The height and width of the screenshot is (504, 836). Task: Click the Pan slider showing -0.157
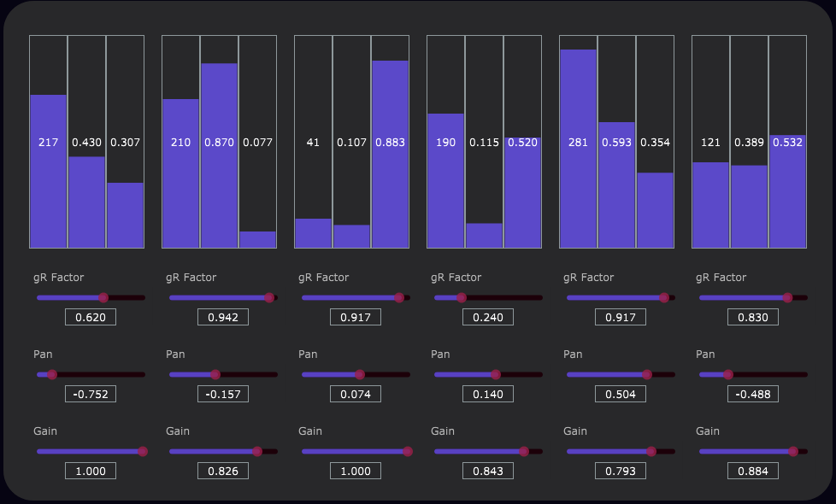pyautogui.click(x=214, y=374)
